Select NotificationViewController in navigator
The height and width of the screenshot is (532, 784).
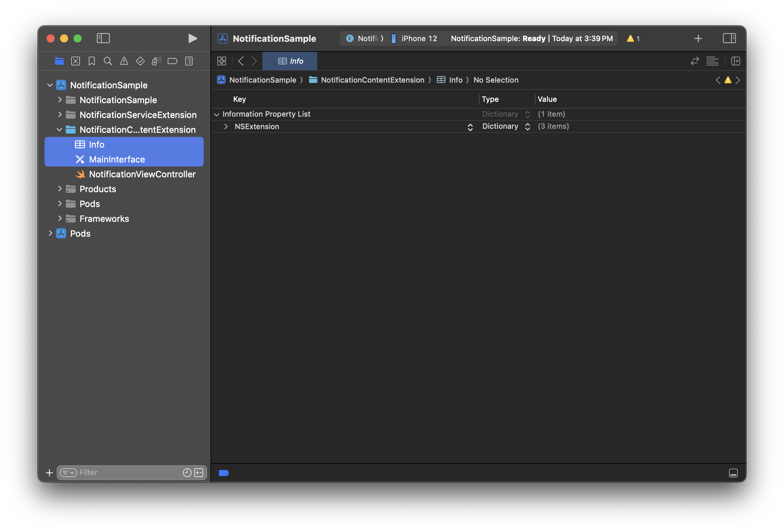point(142,174)
